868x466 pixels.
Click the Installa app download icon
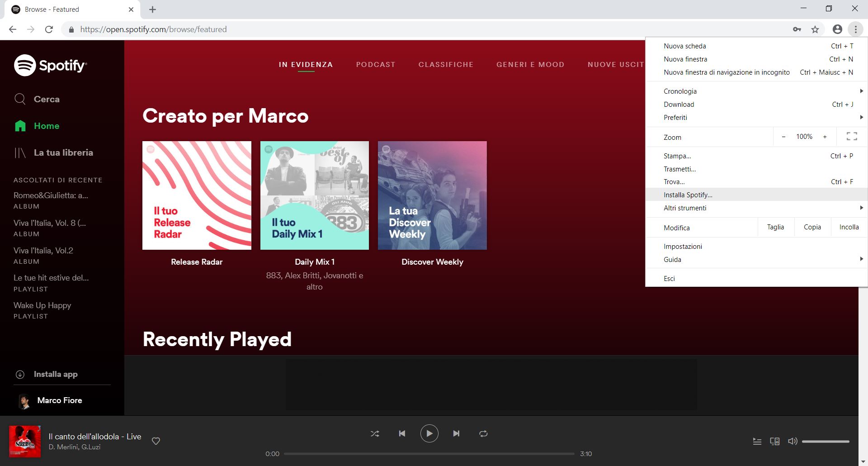(20, 374)
